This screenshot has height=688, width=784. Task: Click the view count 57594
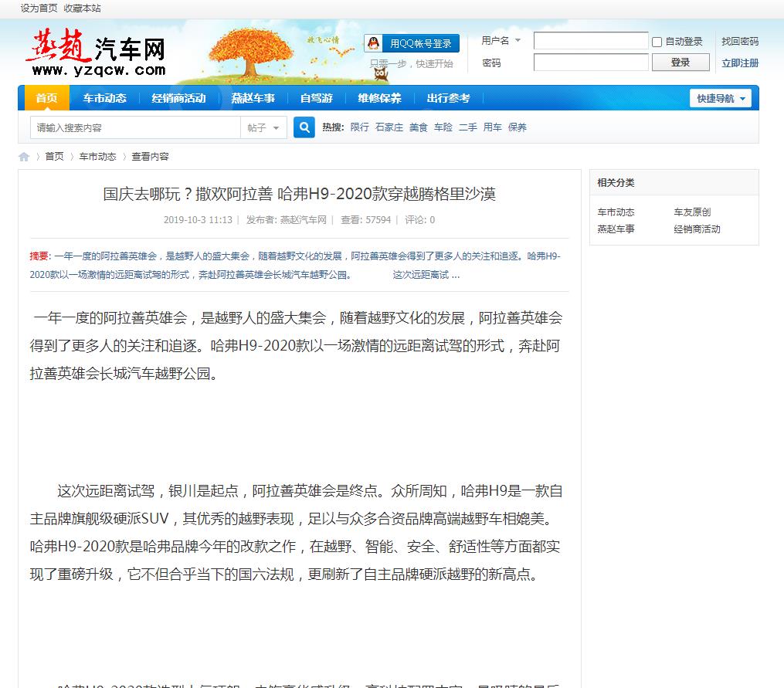tap(378, 220)
